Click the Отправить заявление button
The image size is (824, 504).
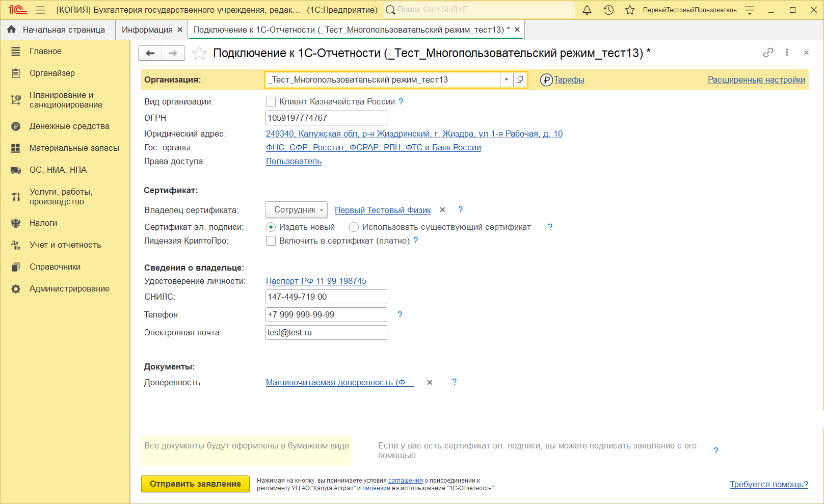195,484
